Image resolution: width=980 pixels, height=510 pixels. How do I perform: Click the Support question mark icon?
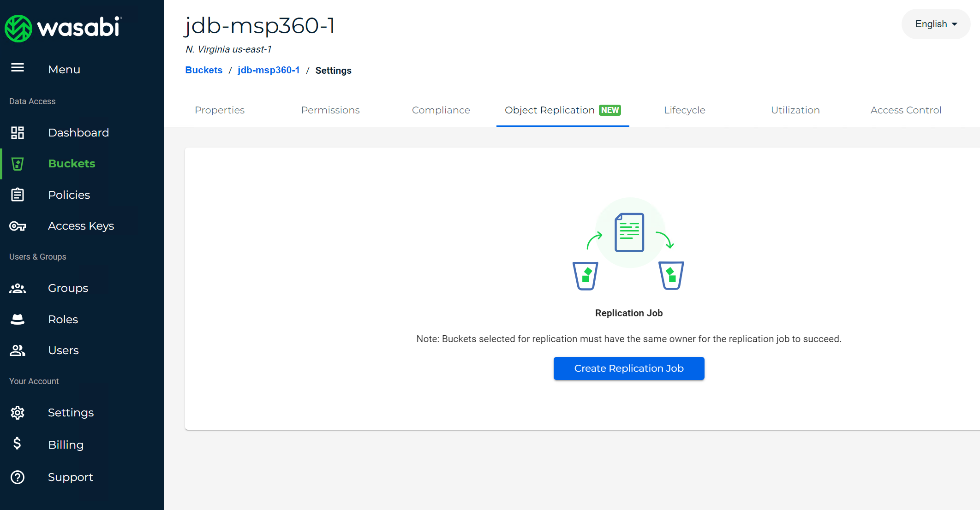pyautogui.click(x=18, y=477)
